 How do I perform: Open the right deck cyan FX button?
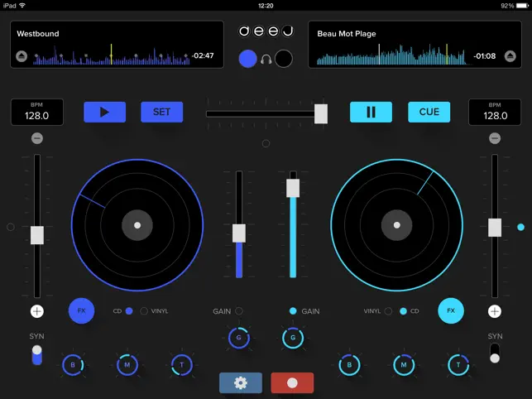click(x=451, y=310)
